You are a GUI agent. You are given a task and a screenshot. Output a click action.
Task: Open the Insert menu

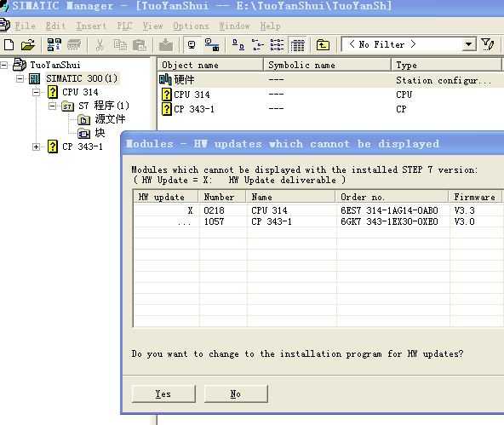pyautogui.click(x=91, y=26)
